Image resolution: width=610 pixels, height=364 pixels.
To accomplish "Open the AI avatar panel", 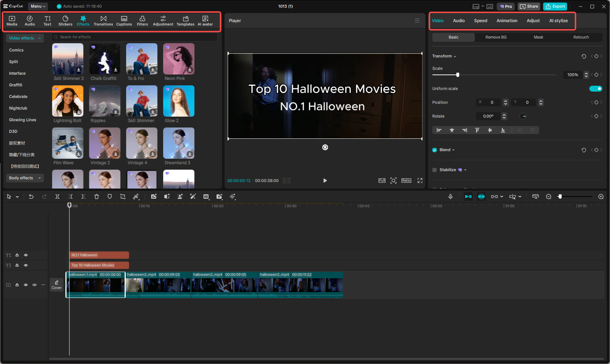I will (x=205, y=21).
